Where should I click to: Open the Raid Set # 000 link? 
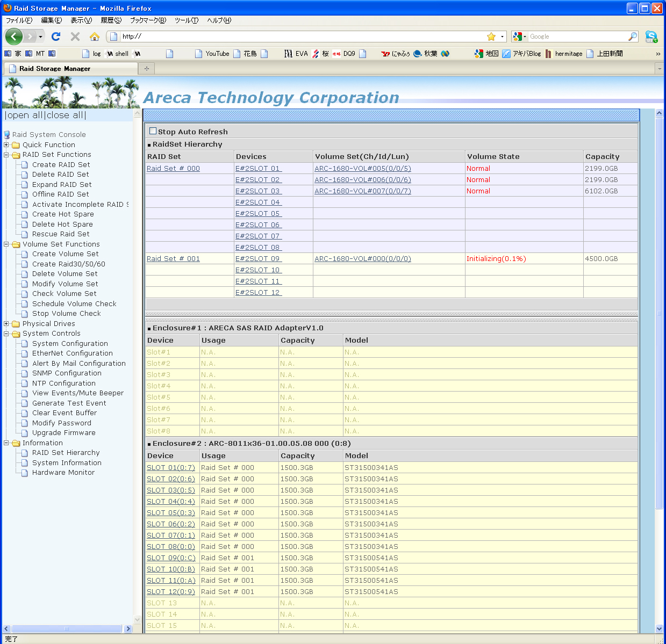173,169
